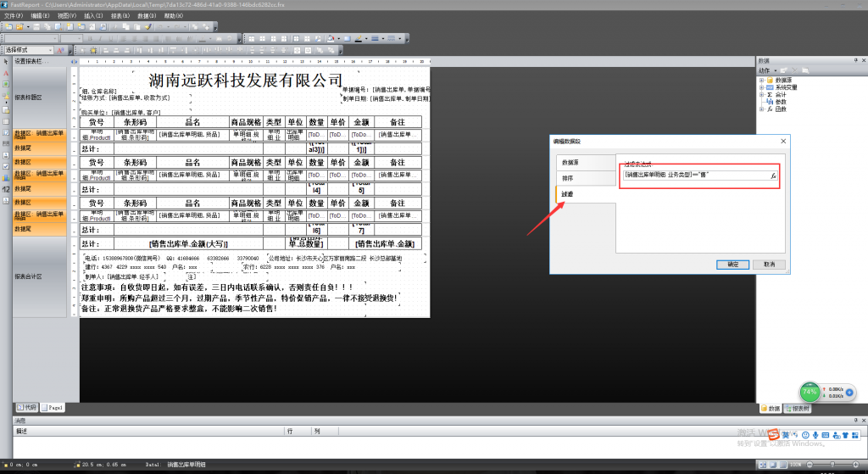Screen dimensions: 868x474
Task: Click the style editor red A icon
Action: point(60,50)
